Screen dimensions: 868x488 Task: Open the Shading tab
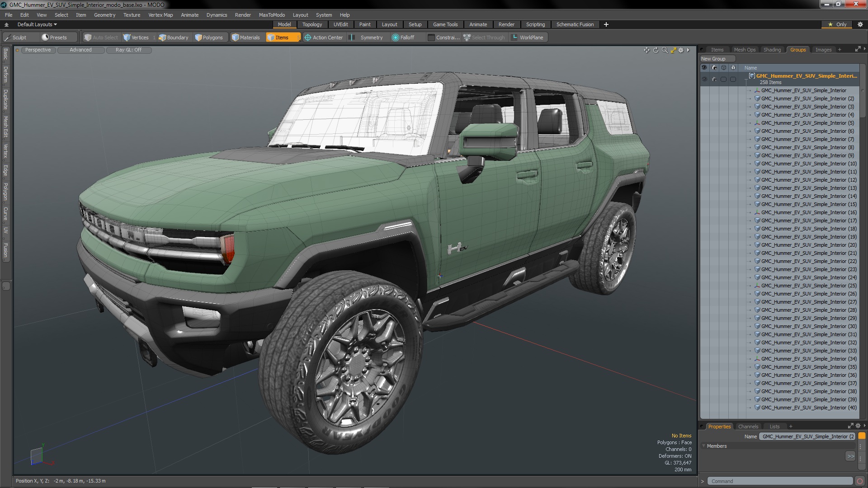(x=772, y=50)
